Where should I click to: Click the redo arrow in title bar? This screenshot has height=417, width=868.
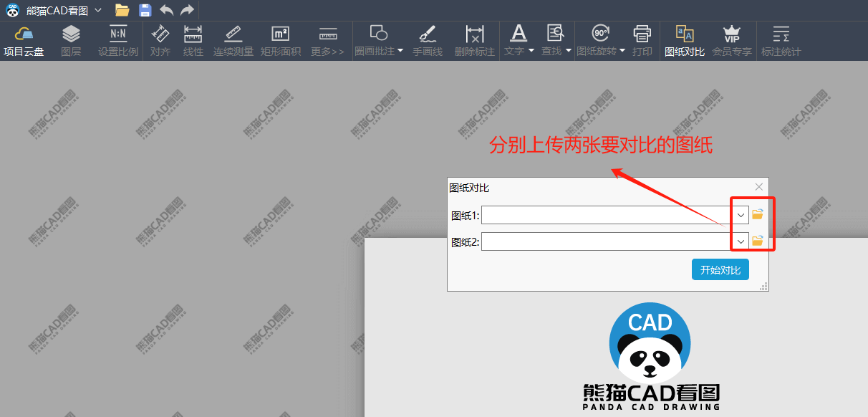point(187,10)
